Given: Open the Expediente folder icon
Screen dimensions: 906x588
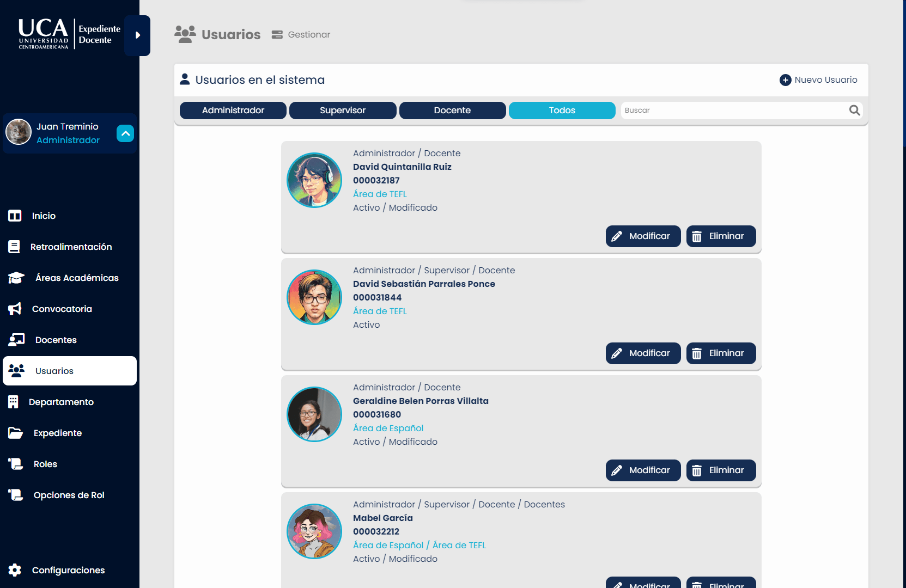Looking at the screenshot, I should pyautogui.click(x=15, y=433).
